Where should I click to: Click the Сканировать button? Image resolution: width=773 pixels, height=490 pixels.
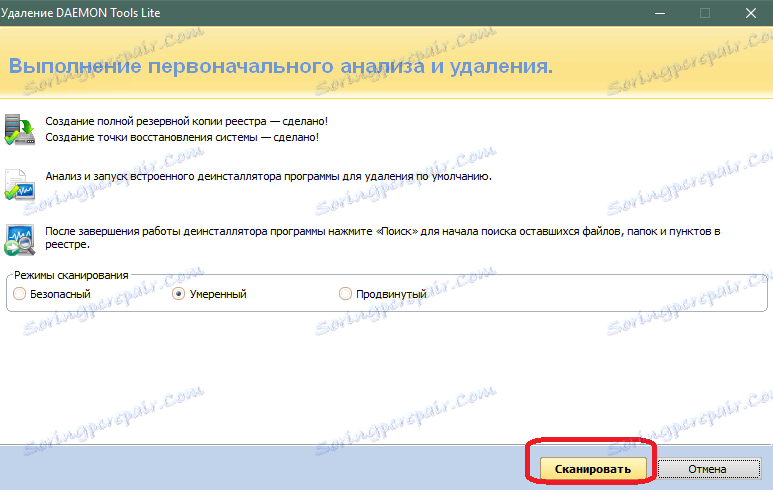coord(593,469)
